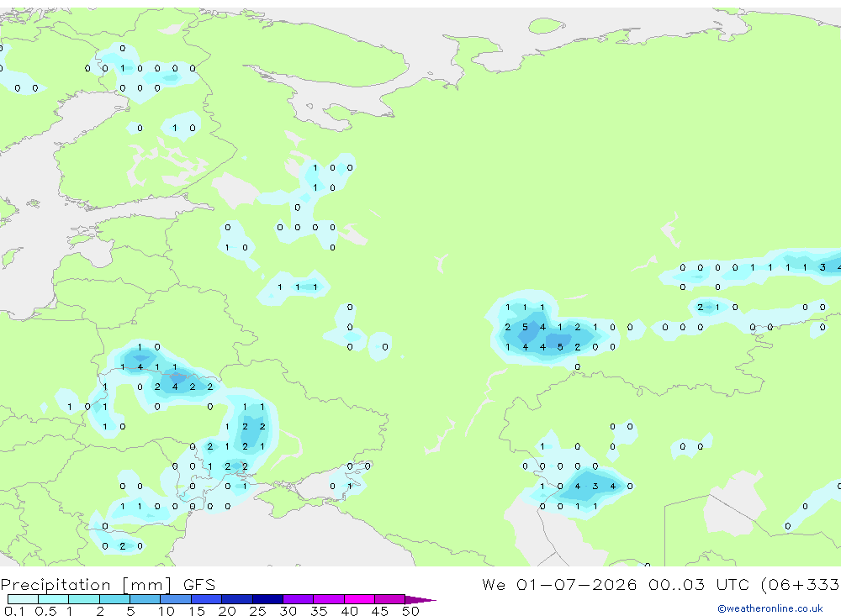The height and width of the screenshot is (616, 841).
Task: Select the 5–10 mm legend color swatch
Action: [145, 599]
